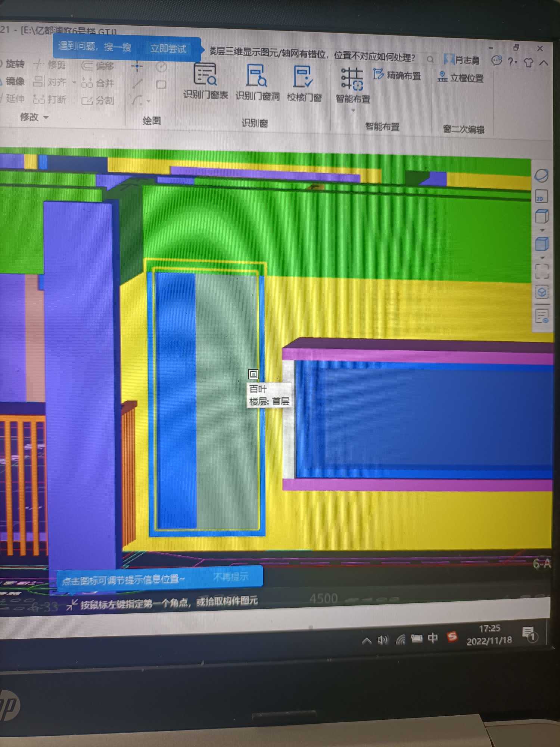Screen dimensions: 560x747
Task: Expand the 智能布置 dropdown arrow
Action: click(353, 111)
